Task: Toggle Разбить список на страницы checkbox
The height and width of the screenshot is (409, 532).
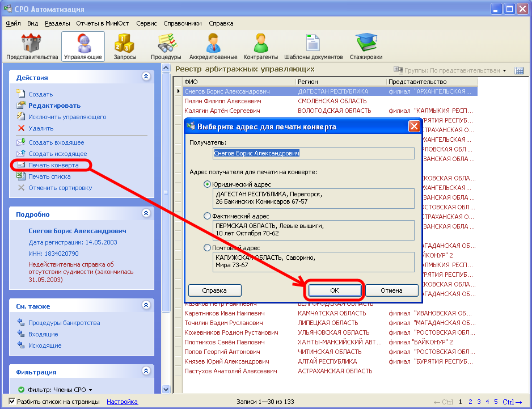Action: (x=11, y=402)
